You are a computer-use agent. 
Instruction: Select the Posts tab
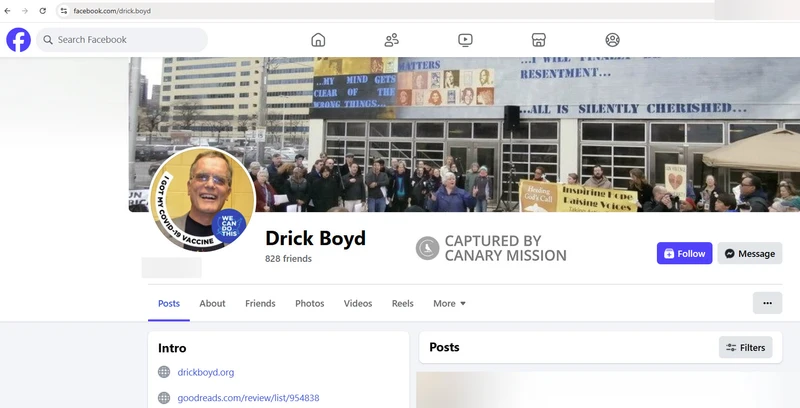[169, 303]
